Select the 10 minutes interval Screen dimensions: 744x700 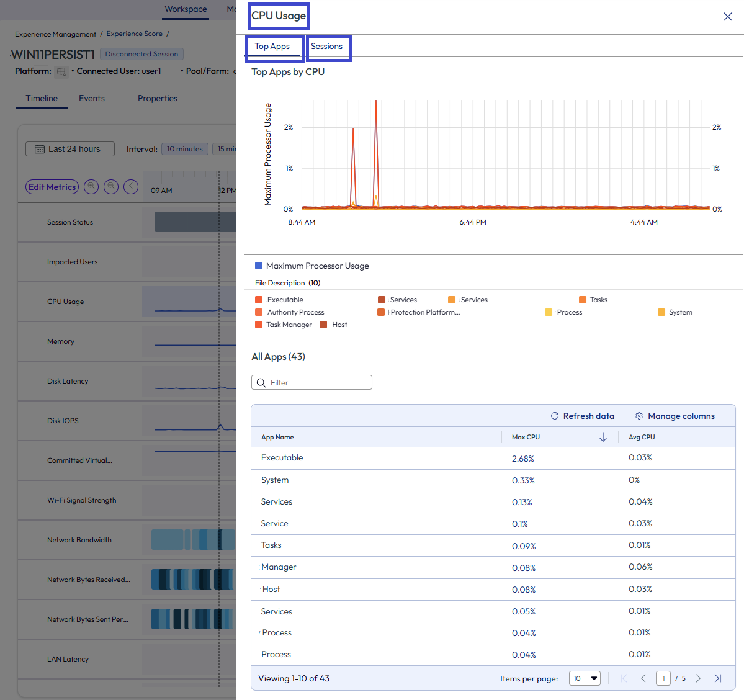tap(184, 149)
